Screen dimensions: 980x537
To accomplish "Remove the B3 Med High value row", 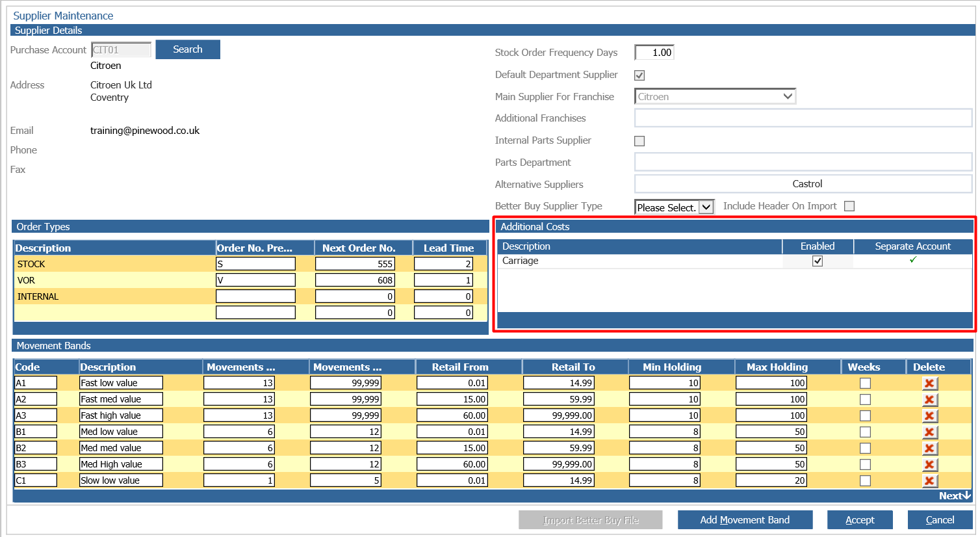I will (929, 465).
